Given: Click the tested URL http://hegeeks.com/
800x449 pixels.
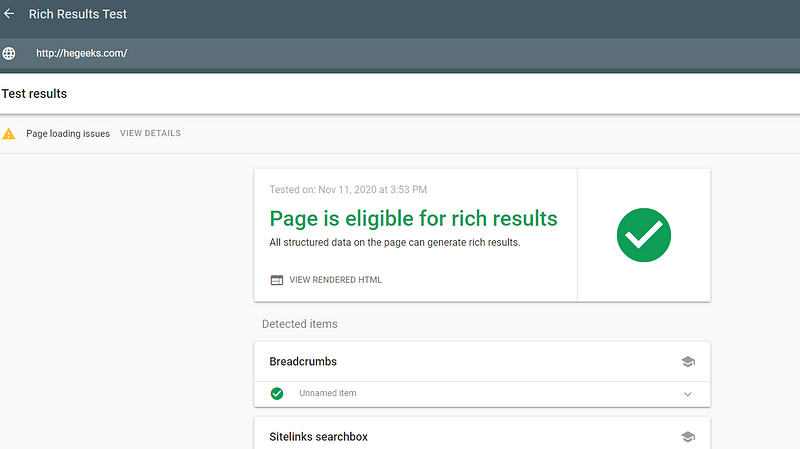Looking at the screenshot, I should pos(82,53).
